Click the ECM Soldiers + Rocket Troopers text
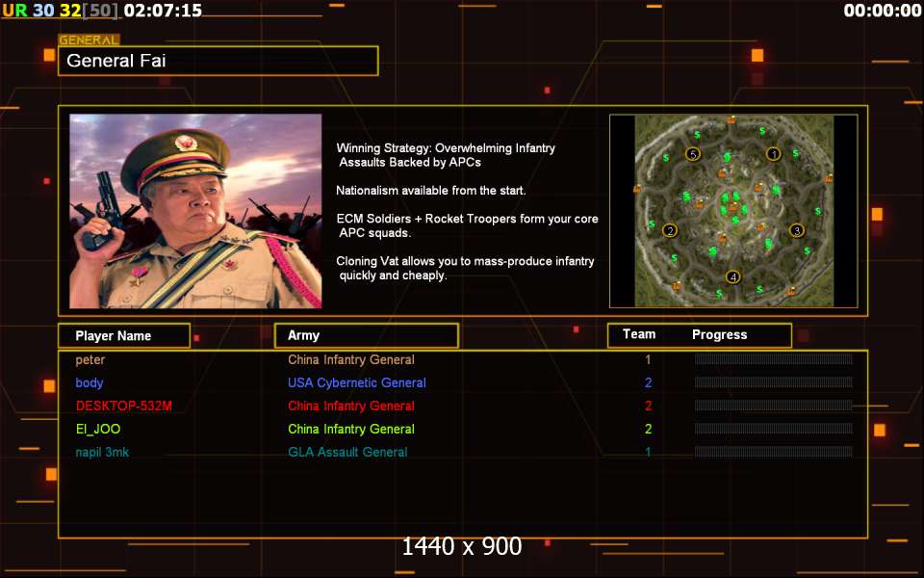The height and width of the screenshot is (578, 924). pos(468,225)
